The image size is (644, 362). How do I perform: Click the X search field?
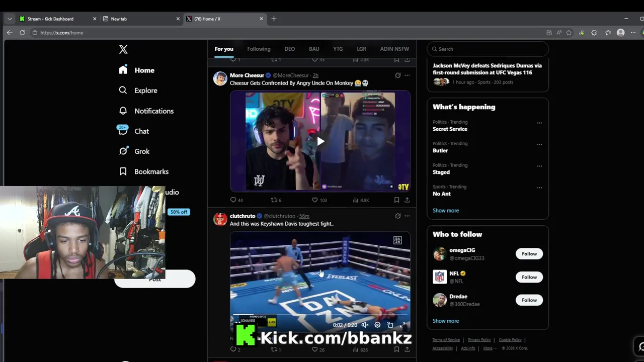coord(488,49)
